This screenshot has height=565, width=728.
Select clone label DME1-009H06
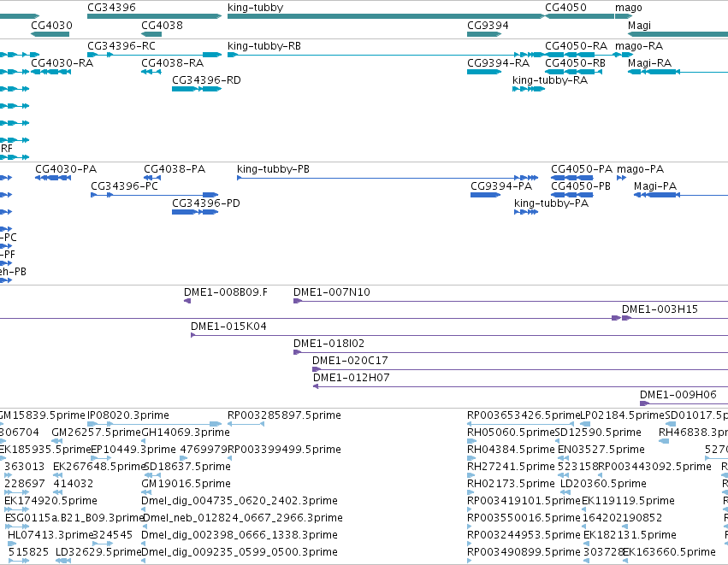coord(678,395)
